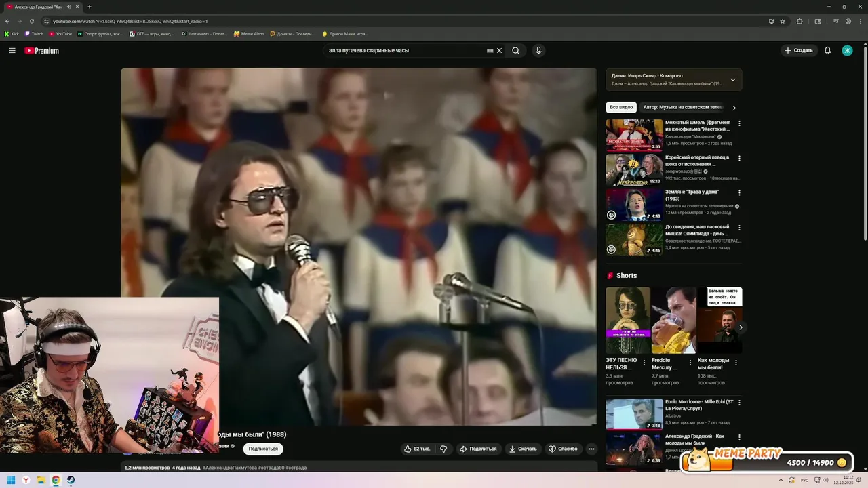Screen dimensions: 868x488
Task: Open options for Freddie Mercury short
Action: coord(690,363)
